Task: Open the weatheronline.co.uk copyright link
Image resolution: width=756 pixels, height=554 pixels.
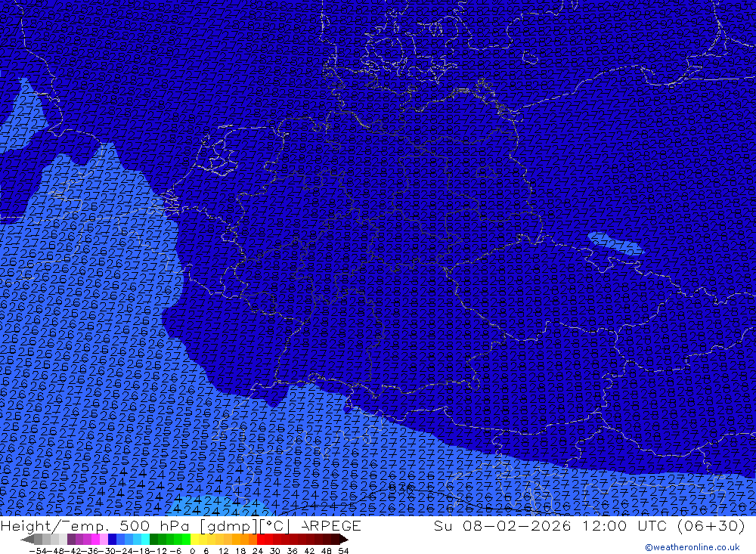Action: point(692,547)
